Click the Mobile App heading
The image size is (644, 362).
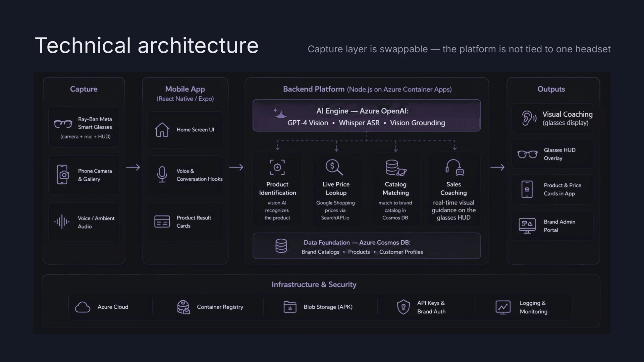pyautogui.click(x=185, y=89)
